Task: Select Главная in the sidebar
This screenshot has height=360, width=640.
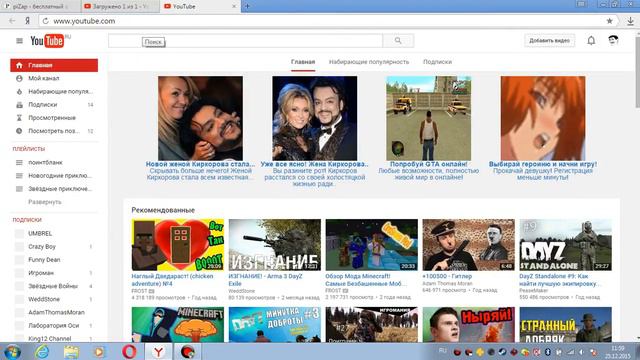Action: coord(54,65)
